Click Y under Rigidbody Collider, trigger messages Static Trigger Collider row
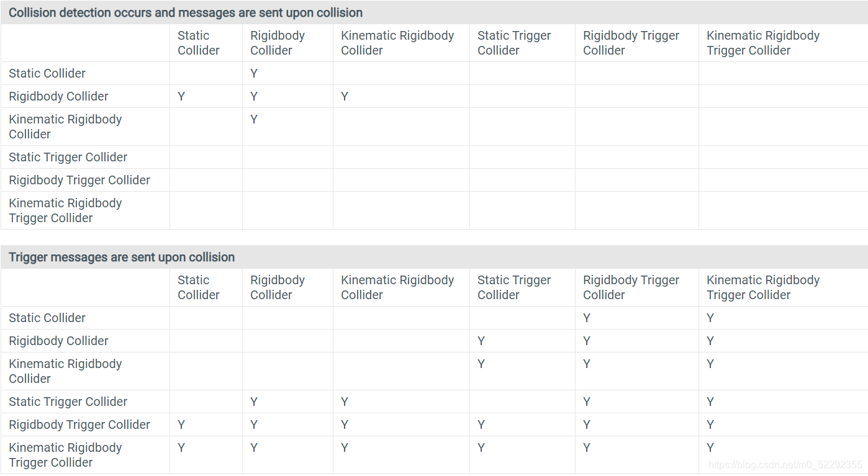Image resolution: width=868 pixels, height=476 pixels. click(254, 402)
